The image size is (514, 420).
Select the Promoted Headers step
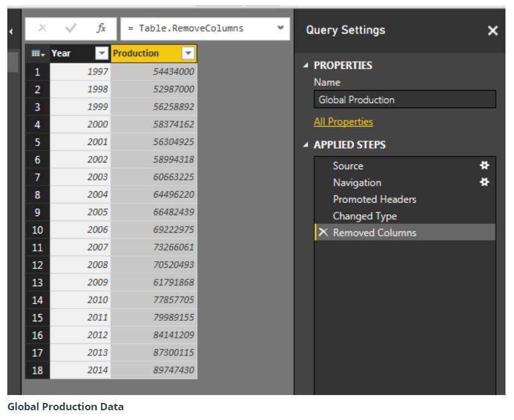pos(375,199)
